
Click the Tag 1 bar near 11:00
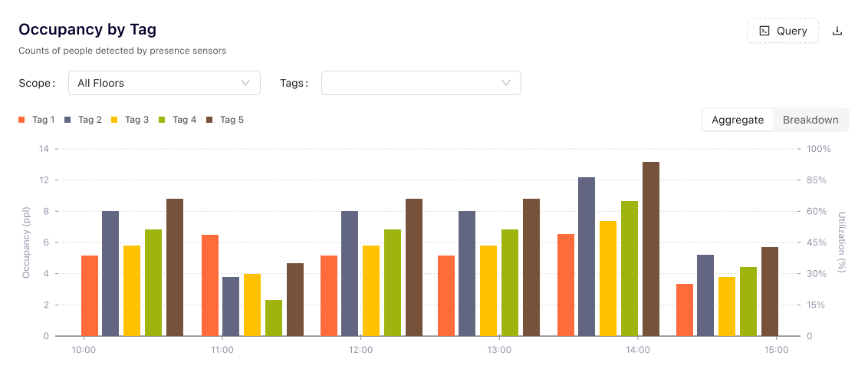click(210, 285)
